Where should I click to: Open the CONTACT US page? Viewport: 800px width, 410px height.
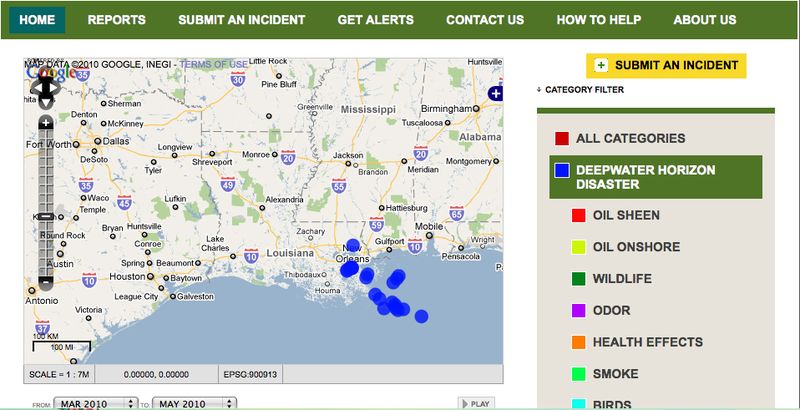tap(485, 20)
